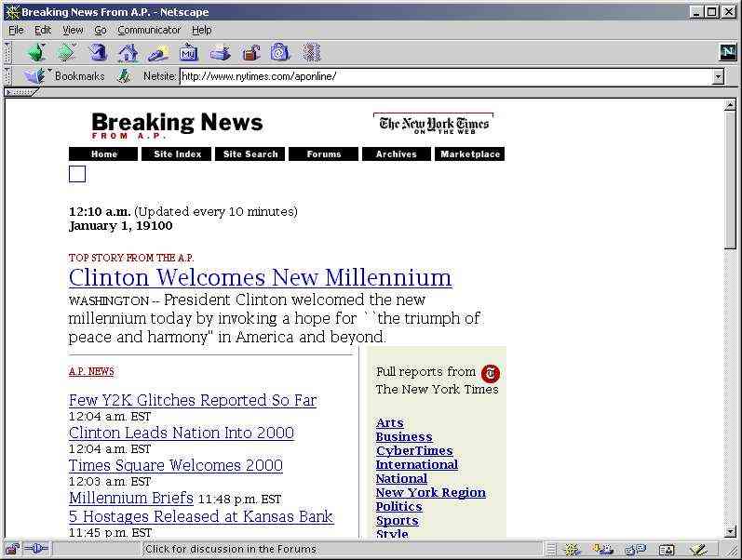Screen dimensions: 742x560
Task: Click the Back navigation arrow icon
Action: (x=36, y=52)
